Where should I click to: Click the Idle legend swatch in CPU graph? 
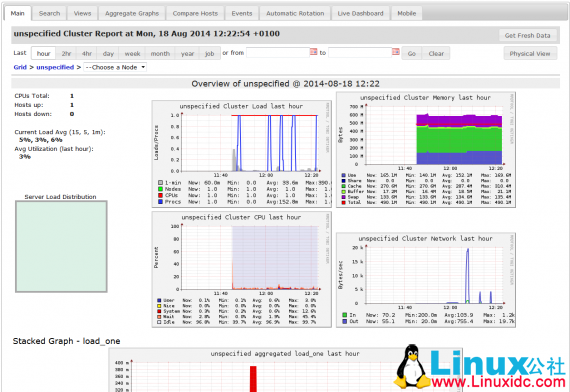click(x=159, y=322)
